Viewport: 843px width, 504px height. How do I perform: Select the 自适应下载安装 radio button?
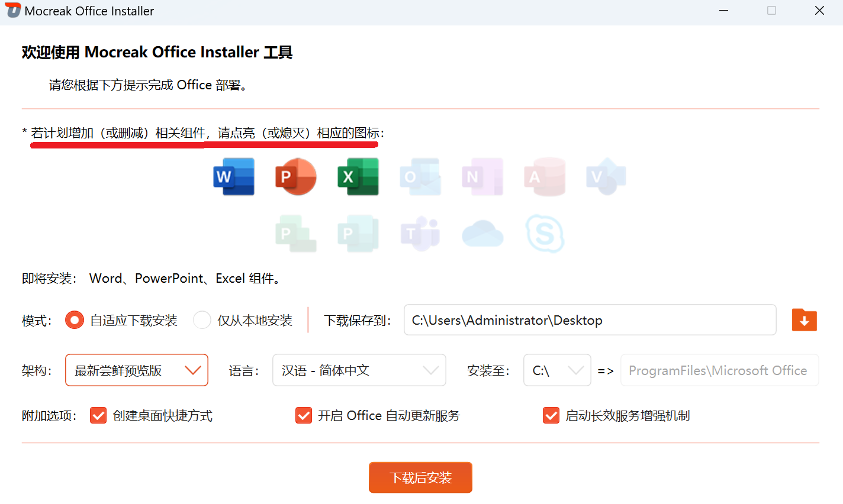[x=75, y=320]
